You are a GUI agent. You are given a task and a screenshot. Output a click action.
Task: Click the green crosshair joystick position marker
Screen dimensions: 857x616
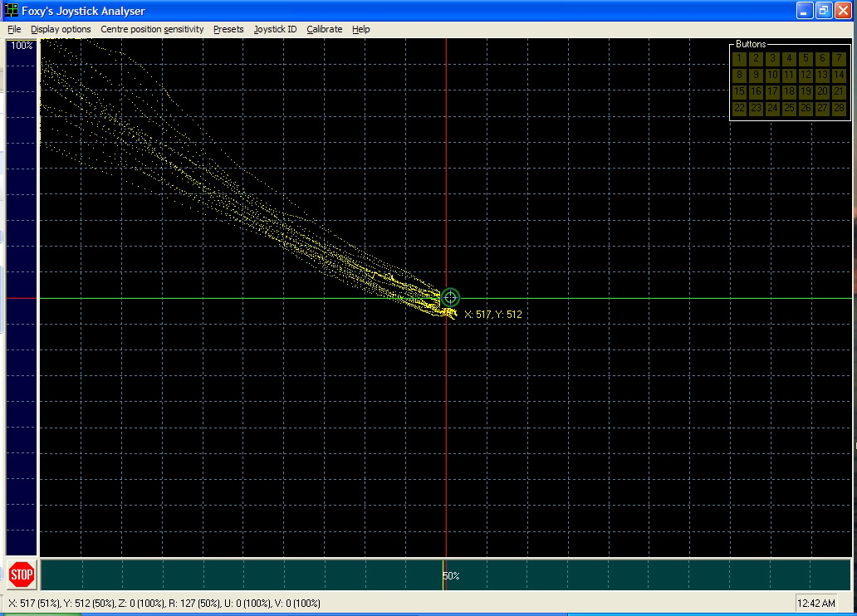[450, 297]
